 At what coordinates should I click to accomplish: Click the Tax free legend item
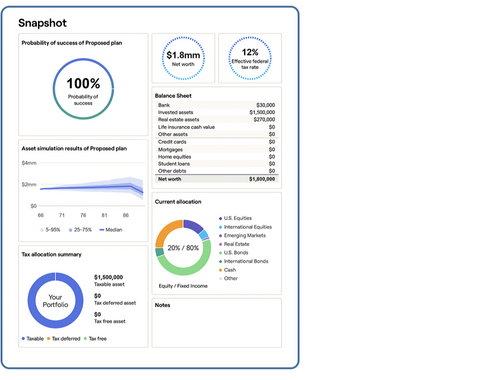[95, 339]
